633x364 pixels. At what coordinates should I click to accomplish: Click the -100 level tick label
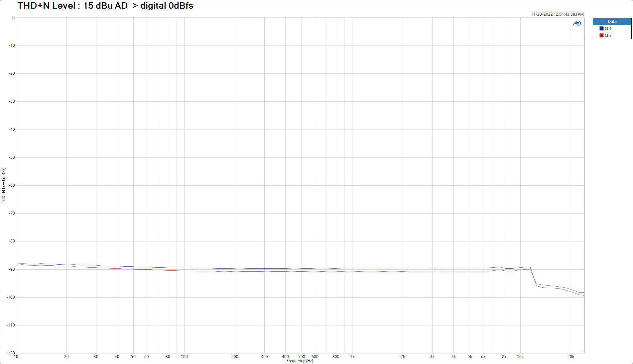point(11,297)
